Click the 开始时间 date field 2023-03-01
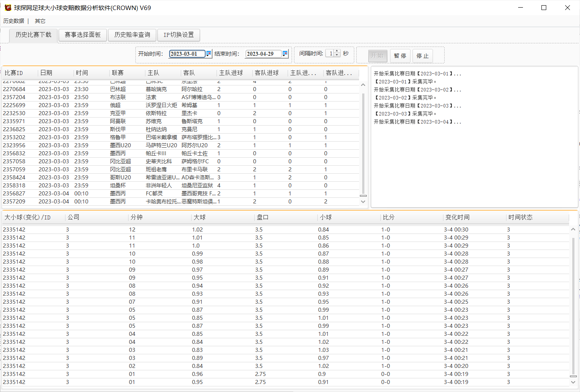 [x=187, y=54]
